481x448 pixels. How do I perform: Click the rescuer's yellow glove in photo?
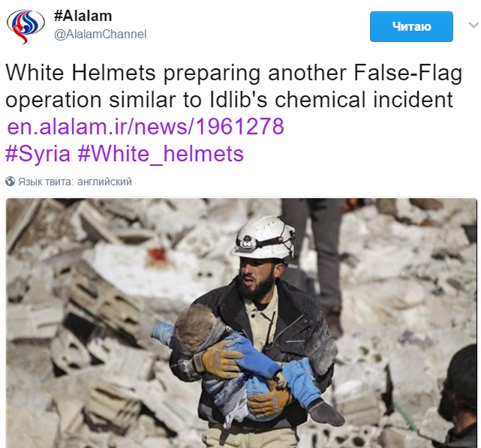(x=218, y=359)
